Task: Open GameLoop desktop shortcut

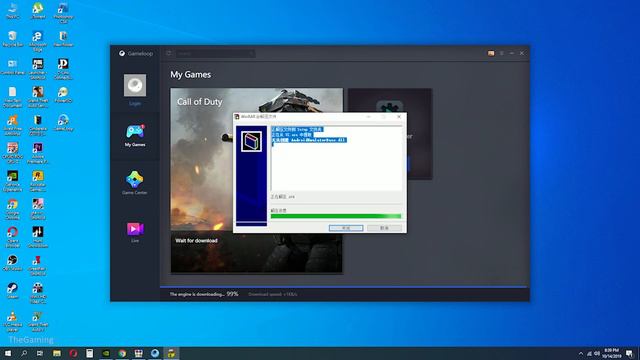Action: point(63,123)
